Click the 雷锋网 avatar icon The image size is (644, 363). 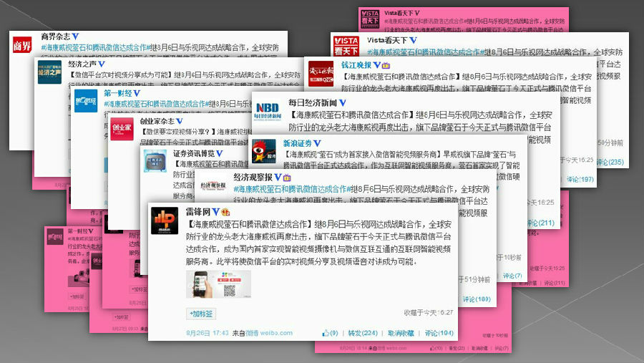click(165, 221)
